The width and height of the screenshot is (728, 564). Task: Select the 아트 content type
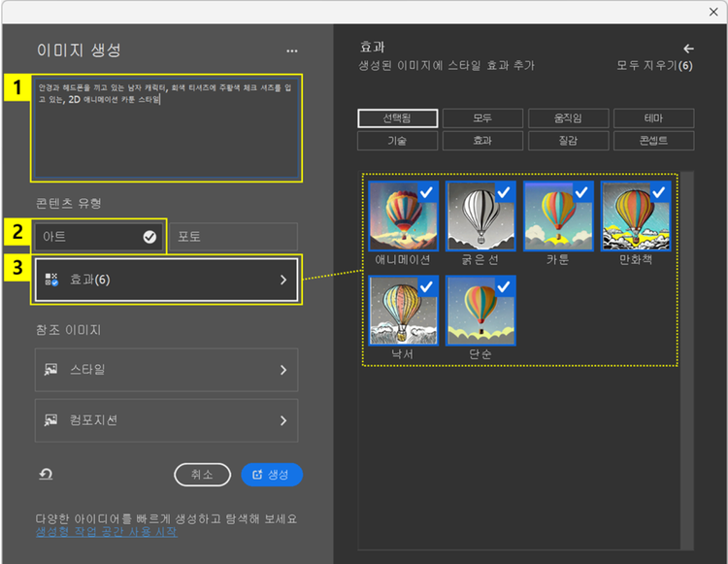coord(99,237)
